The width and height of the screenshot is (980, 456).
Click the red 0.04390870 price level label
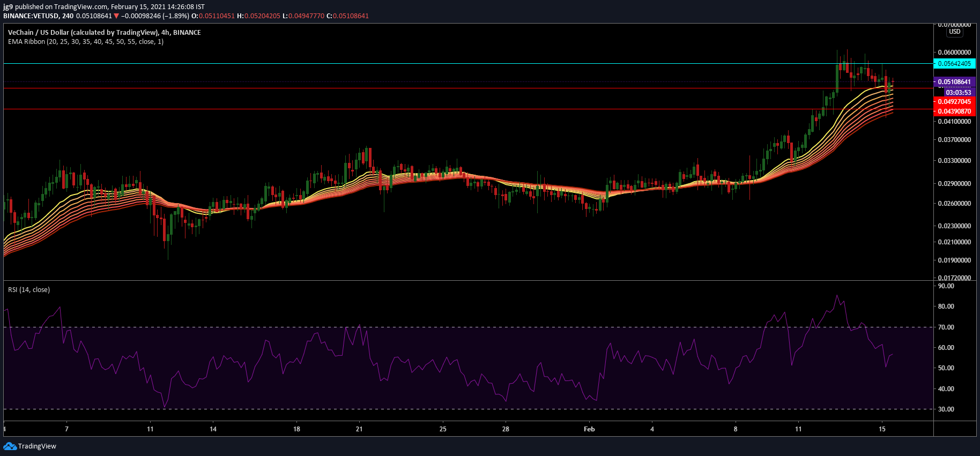[x=954, y=111]
